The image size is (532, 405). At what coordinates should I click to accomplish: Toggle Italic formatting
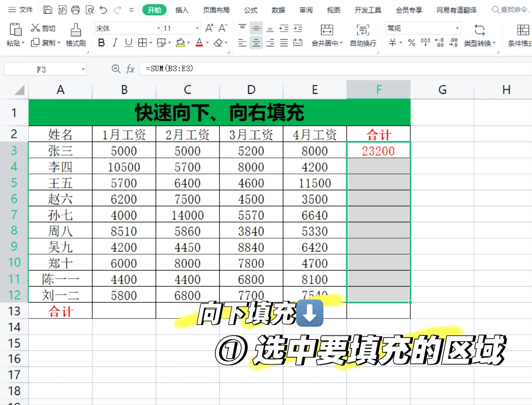[x=115, y=43]
